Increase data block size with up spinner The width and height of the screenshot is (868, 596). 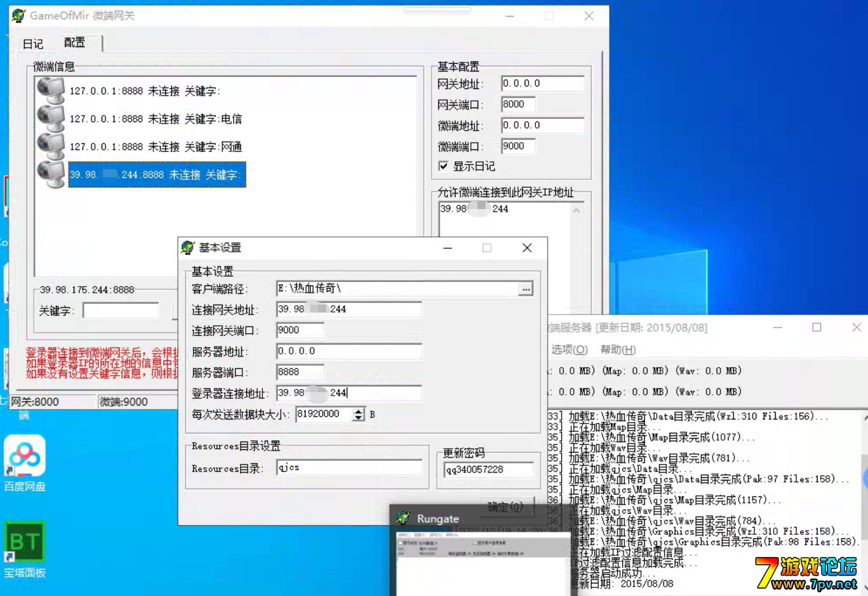pyautogui.click(x=359, y=411)
